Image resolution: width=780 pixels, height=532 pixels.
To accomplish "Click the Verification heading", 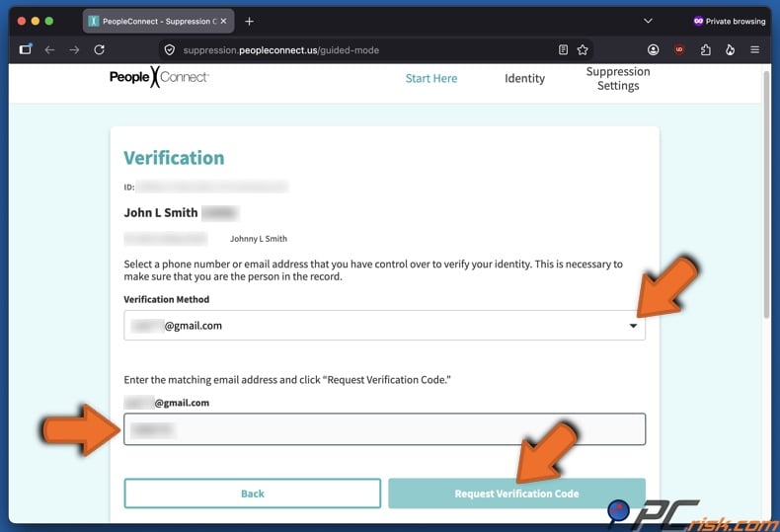I will pyautogui.click(x=174, y=158).
